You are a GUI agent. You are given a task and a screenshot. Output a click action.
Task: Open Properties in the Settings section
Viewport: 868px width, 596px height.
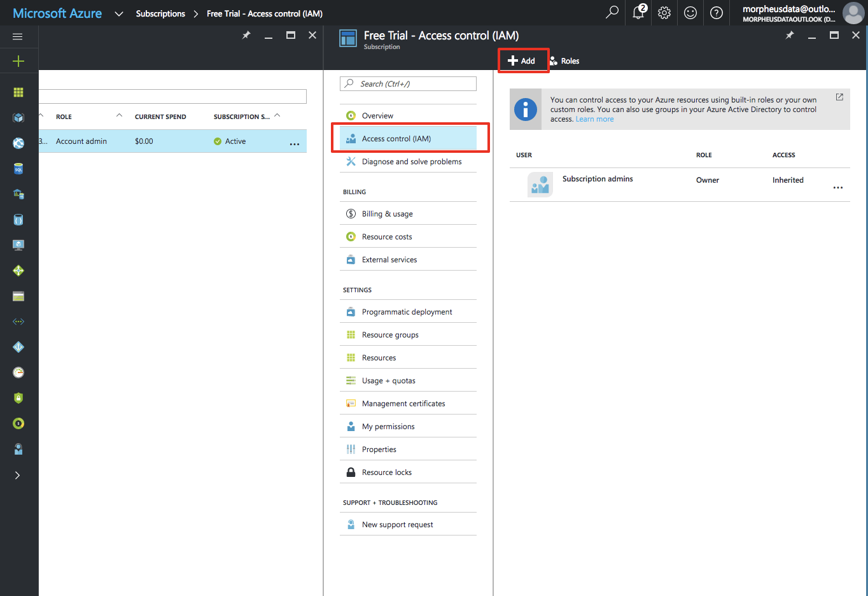[408, 450]
